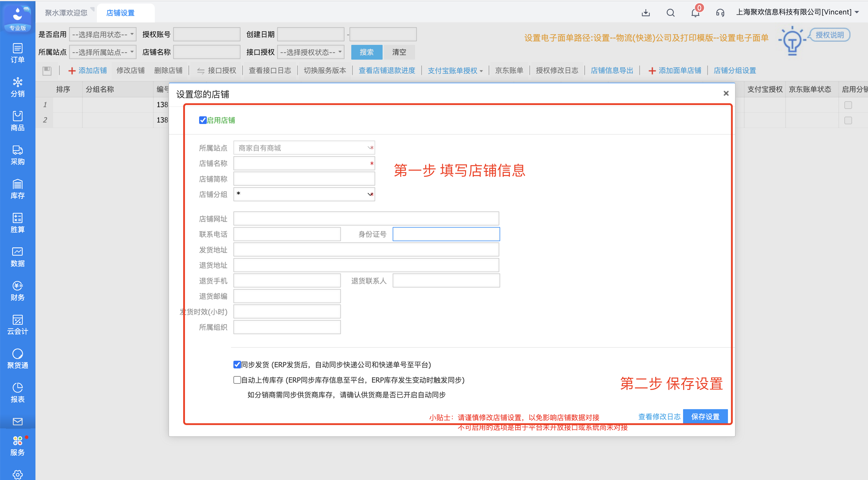Viewport: 868px width, 480px height.
Task: Click the download icon in top bar
Action: (x=646, y=13)
